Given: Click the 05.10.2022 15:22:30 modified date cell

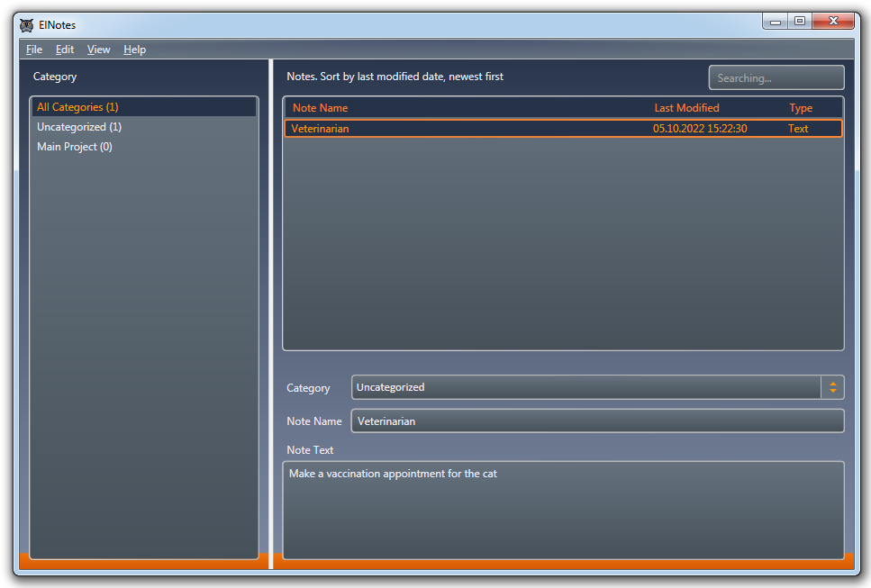Looking at the screenshot, I should click(x=699, y=128).
